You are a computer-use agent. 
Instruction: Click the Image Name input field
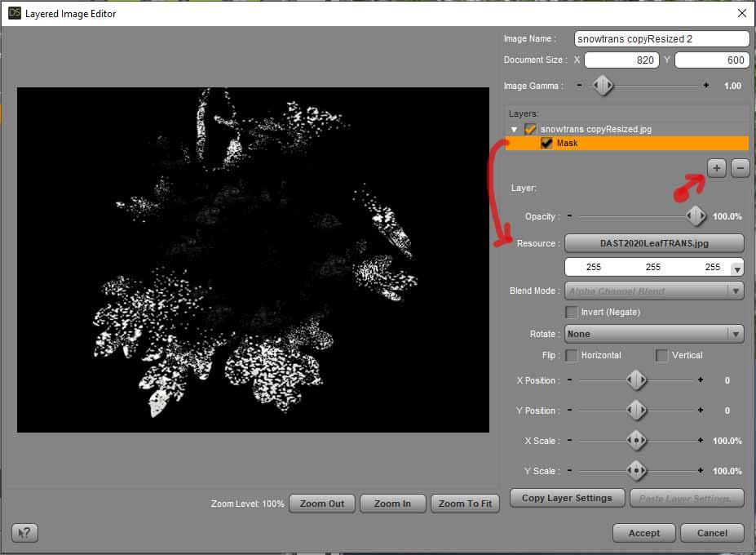click(661, 38)
